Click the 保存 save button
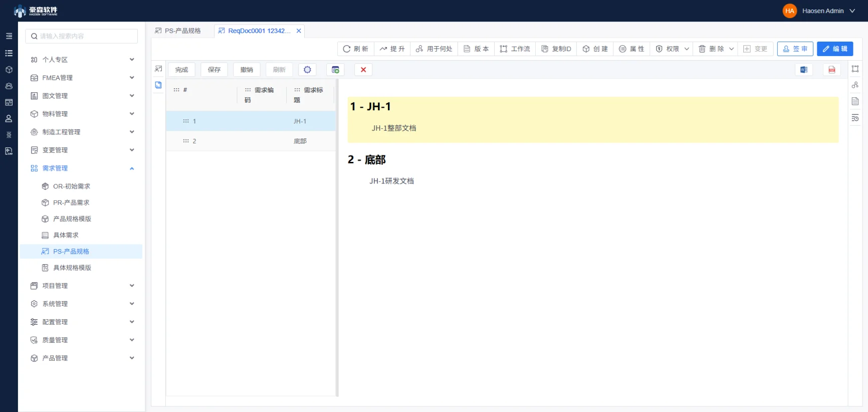This screenshot has height=412, width=868. click(214, 70)
